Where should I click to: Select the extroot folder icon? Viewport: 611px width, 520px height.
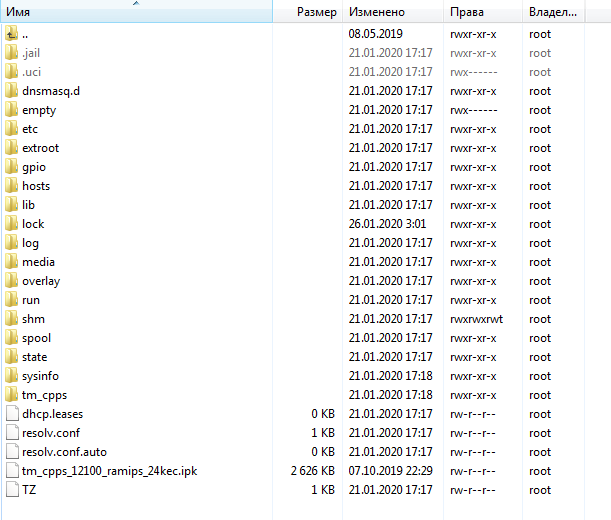coord(11,148)
